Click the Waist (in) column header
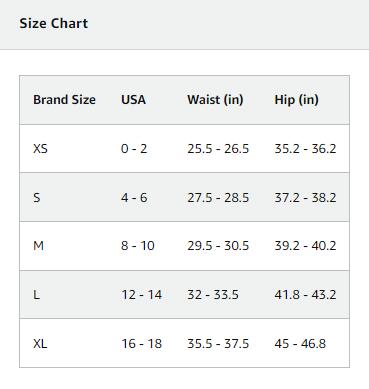 pos(215,100)
